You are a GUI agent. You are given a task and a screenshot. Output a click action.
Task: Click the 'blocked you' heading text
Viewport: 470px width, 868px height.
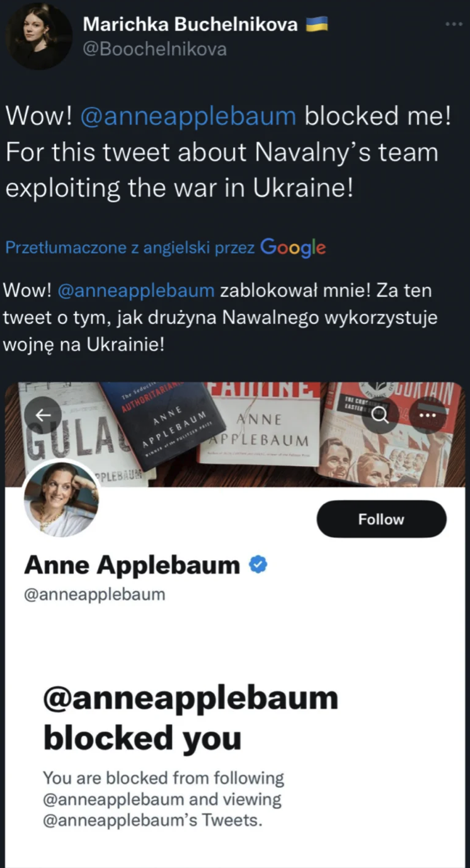[x=142, y=738]
